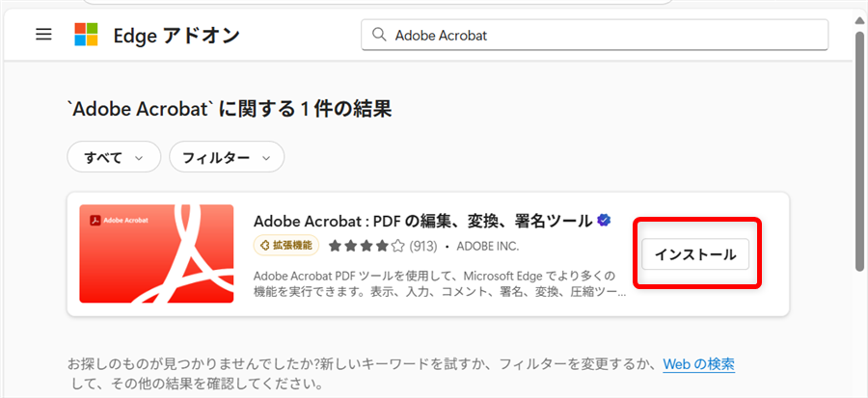
Task: Go to Edge アドオン home title
Action: point(176,36)
